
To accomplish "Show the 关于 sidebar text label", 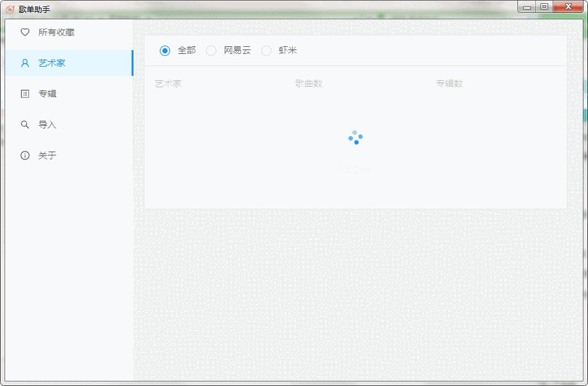I will 48,155.
